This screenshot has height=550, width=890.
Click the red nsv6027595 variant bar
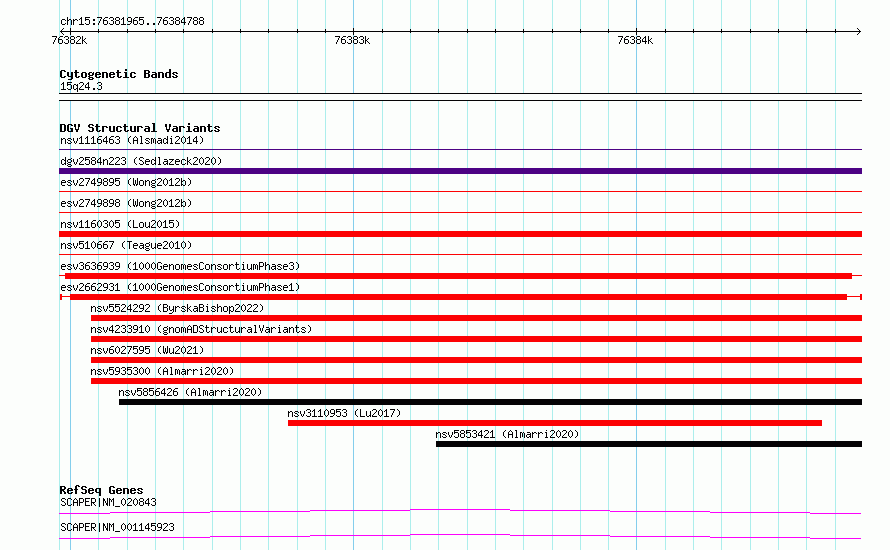pyautogui.click(x=476, y=360)
